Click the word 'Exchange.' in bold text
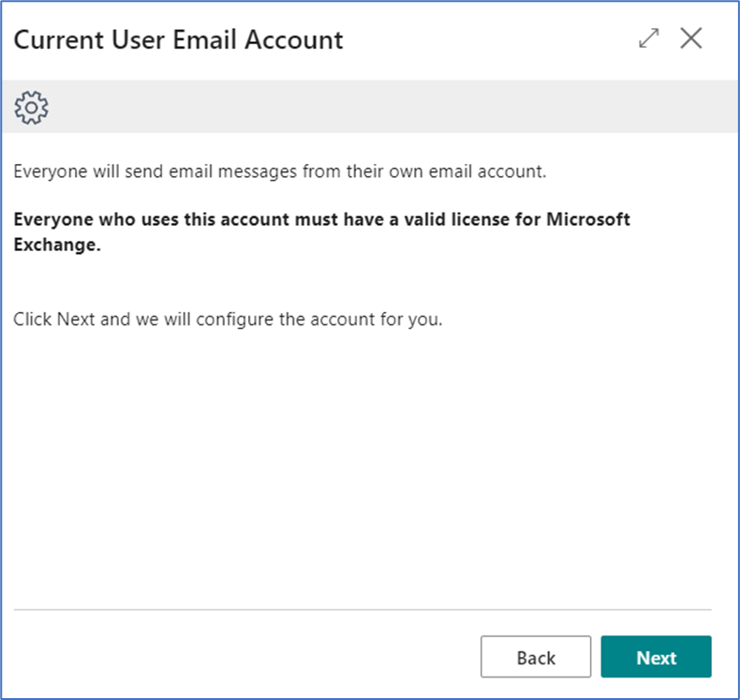The height and width of the screenshot is (700, 740). (x=57, y=245)
